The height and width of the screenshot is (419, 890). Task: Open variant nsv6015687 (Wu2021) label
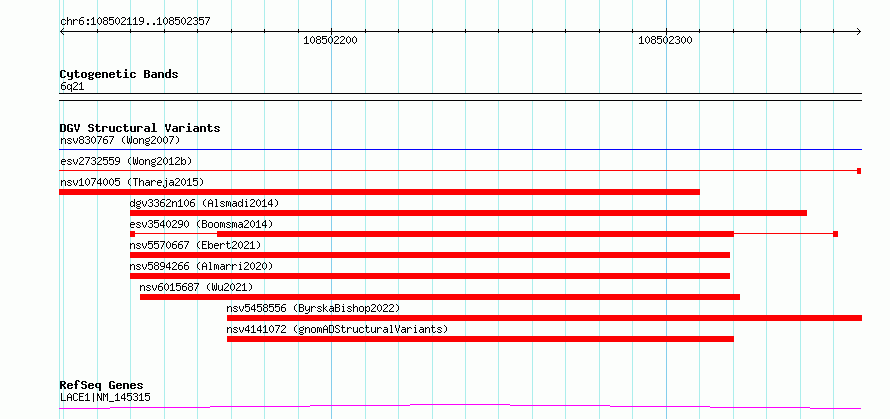click(x=196, y=287)
